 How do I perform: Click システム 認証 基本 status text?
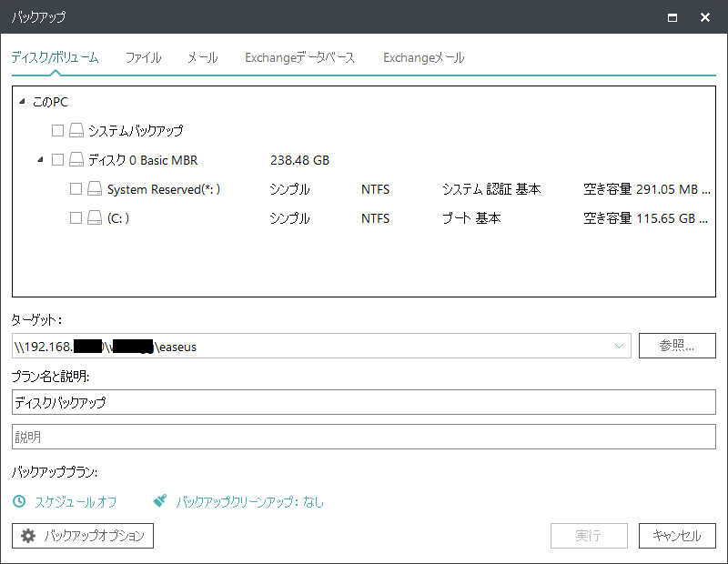(491, 189)
